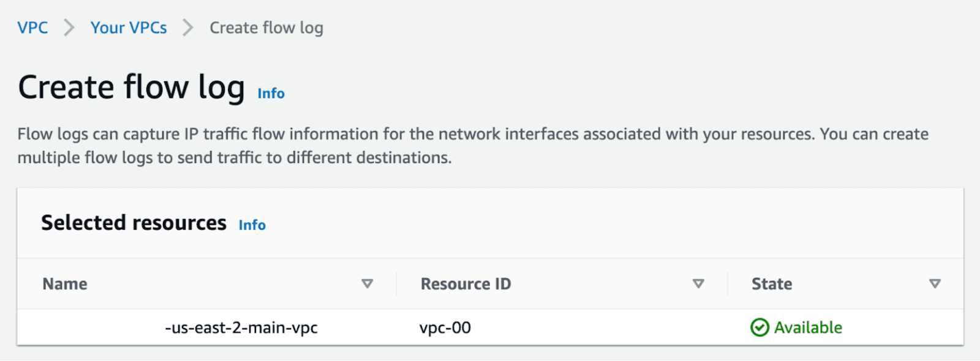Open Info link next to Selected resources
980x361 pixels.
coord(252,225)
